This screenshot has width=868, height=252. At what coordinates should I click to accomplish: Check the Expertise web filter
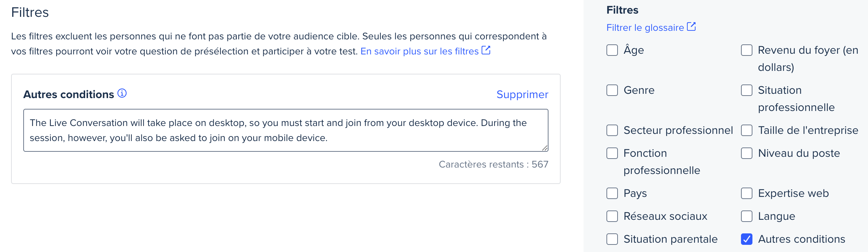(747, 193)
